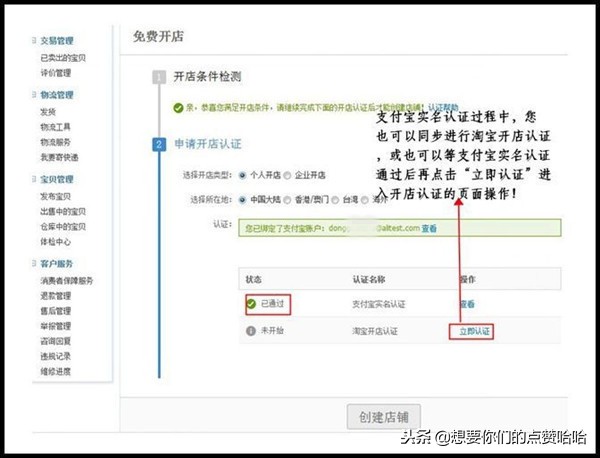Click grey info icon beside 未开始
600x458 pixels.
coord(251,331)
